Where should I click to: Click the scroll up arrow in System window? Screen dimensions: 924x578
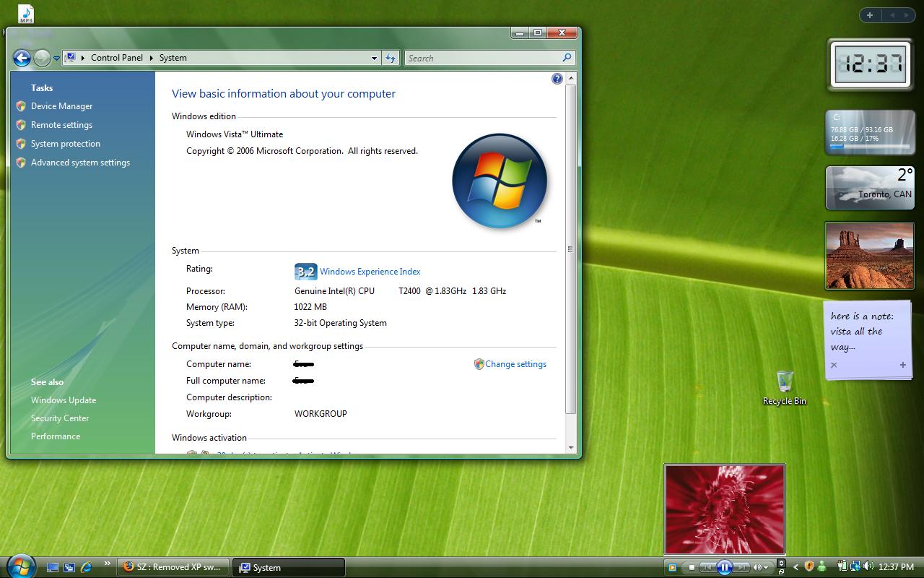point(571,78)
